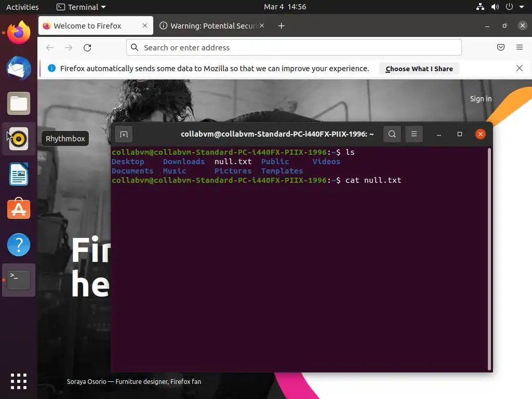Click the cat null.txt command text
532x399 pixels.
click(x=373, y=180)
